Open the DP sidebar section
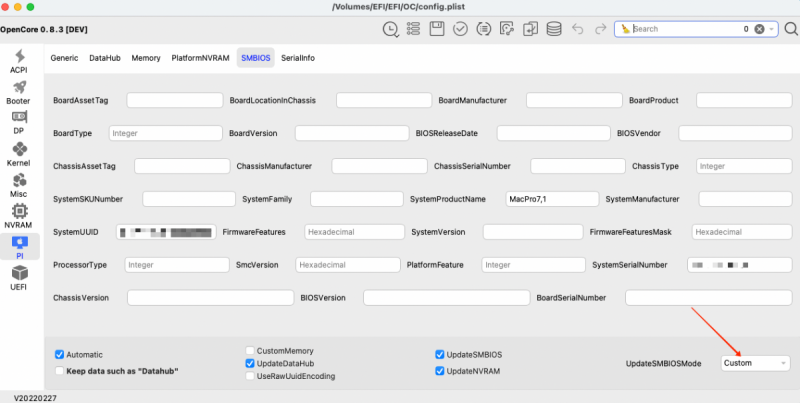The width and height of the screenshot is (800, 403). [19, 123]
